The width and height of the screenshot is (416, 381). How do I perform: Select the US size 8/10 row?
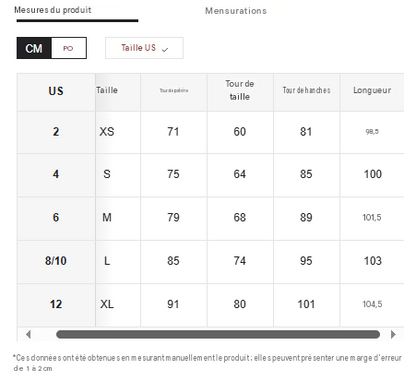click(x=210, y=261)
